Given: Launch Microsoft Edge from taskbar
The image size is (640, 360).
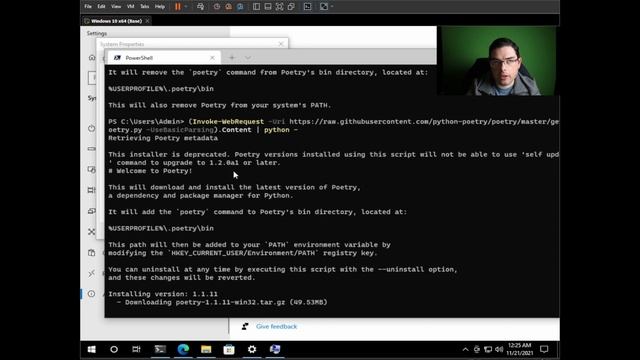Looking at the screenshot, I should [x=183, y=349].
